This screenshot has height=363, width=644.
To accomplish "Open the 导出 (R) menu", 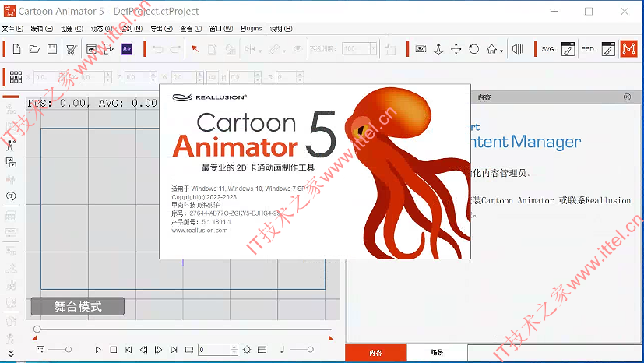I will (x=161, y=29).
